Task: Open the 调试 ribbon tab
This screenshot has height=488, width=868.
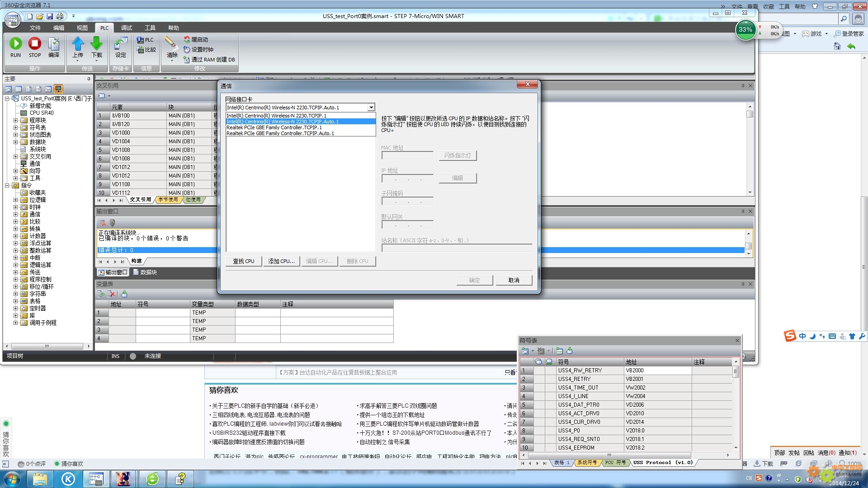Action: click(x=127, y=28)
